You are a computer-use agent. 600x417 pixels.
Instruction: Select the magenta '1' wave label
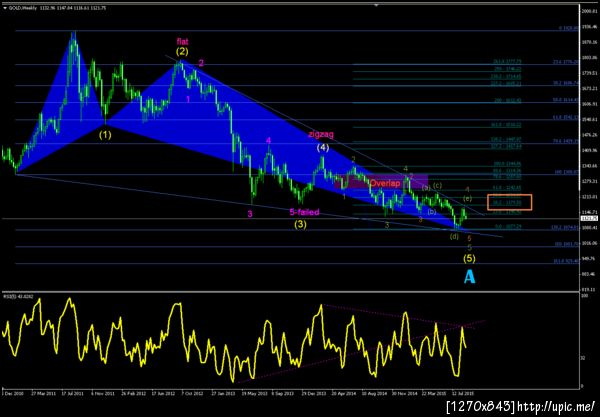point(188,99)
